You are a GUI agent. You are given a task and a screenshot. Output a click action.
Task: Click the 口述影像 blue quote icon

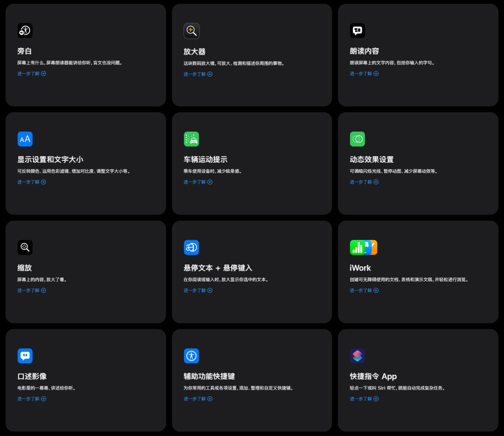pos(25,356)
